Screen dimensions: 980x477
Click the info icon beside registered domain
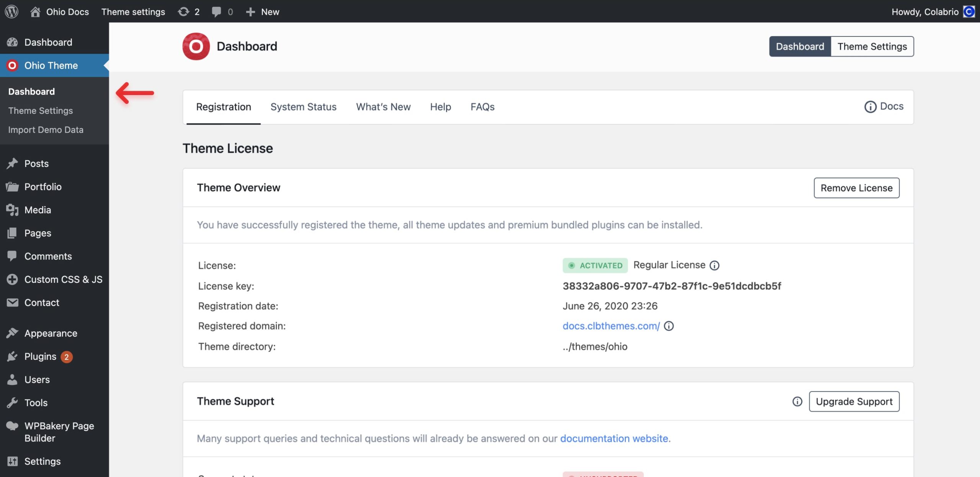point(669,326)
